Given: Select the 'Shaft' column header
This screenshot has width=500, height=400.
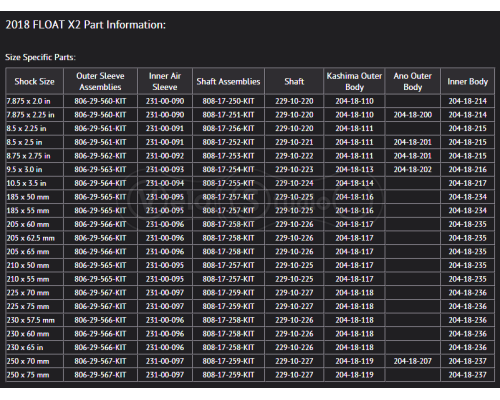Looking at the screenshot, I should pyautogui.click(x=294, y=81).
